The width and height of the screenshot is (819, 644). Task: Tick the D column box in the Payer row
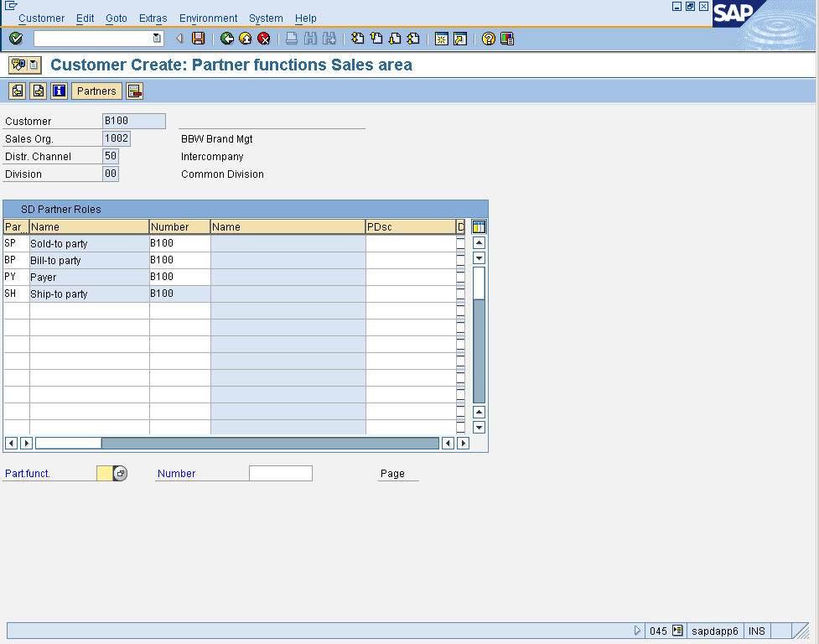click(460, 276)
